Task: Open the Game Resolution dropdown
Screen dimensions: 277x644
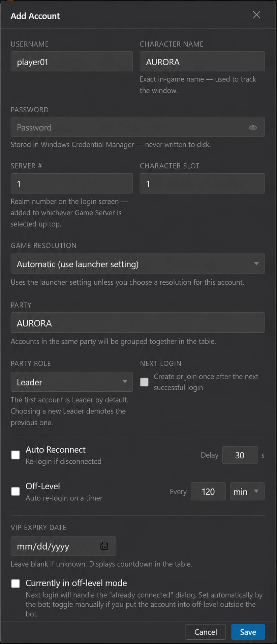Action: (137, 263)
